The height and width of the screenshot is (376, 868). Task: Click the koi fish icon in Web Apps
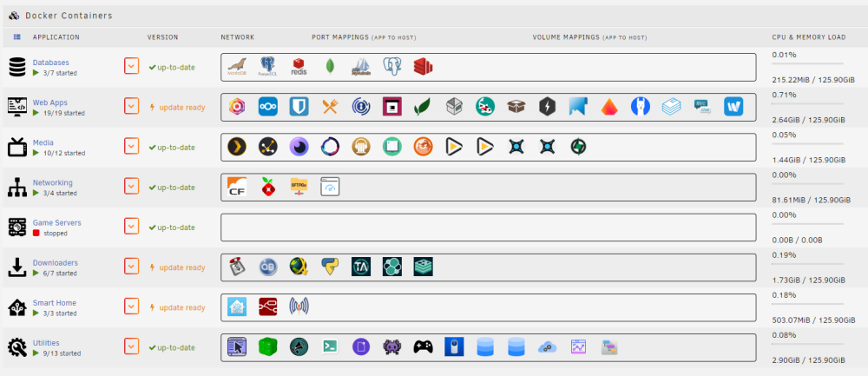pos(485,107)
